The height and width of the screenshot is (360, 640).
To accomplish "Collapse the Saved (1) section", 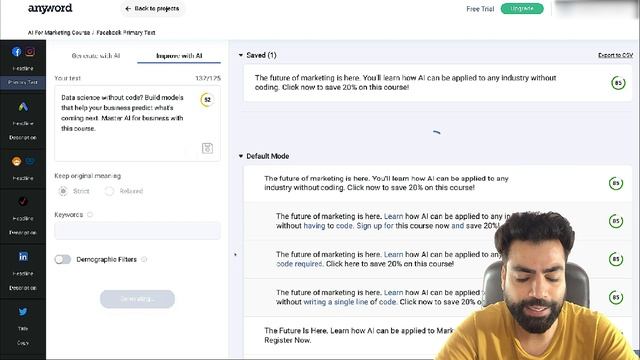I will [241, 55].
